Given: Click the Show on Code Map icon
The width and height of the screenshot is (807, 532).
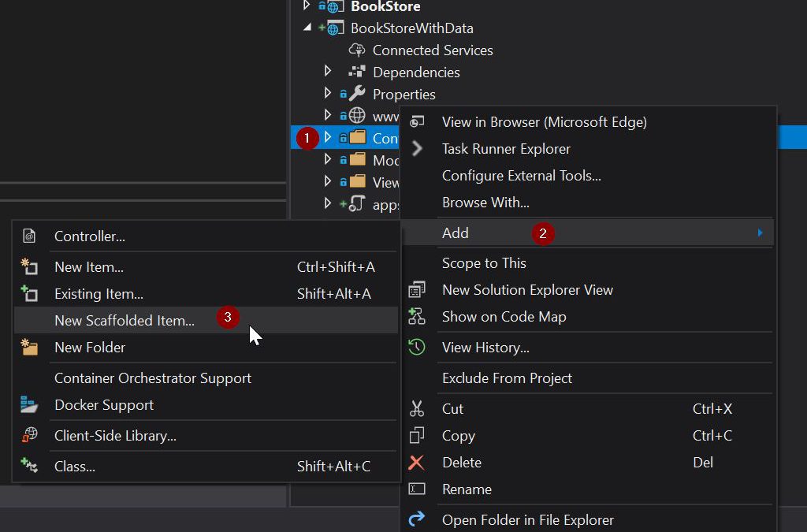Looking at the screenshot, I should (417, 317).
